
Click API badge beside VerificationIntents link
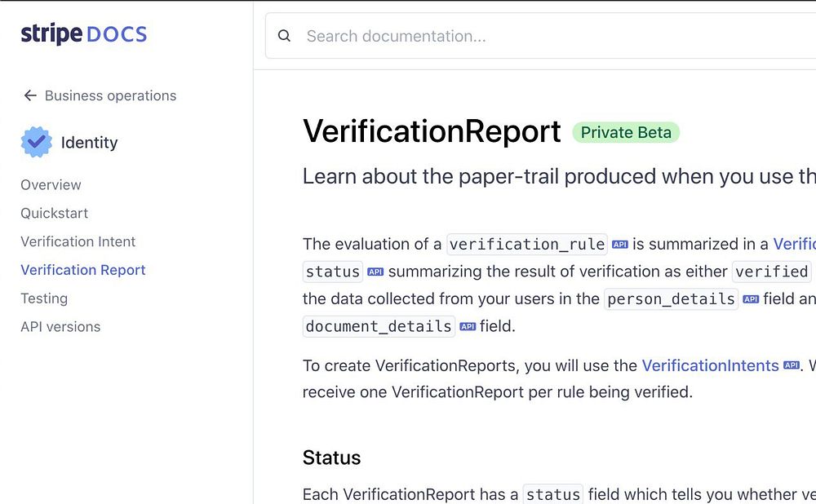tap(791, 365)
